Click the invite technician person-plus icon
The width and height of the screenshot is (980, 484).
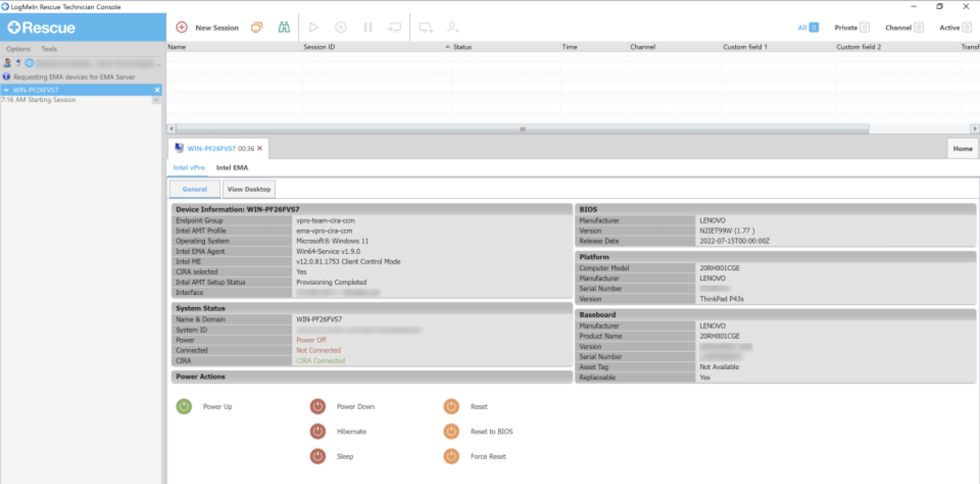point(453,27)
